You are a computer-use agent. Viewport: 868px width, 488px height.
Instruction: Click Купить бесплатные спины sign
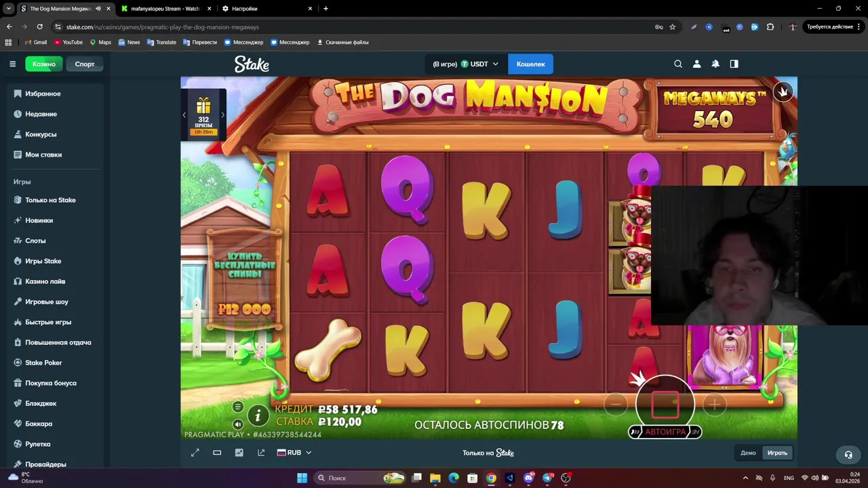tap(244, 279)
